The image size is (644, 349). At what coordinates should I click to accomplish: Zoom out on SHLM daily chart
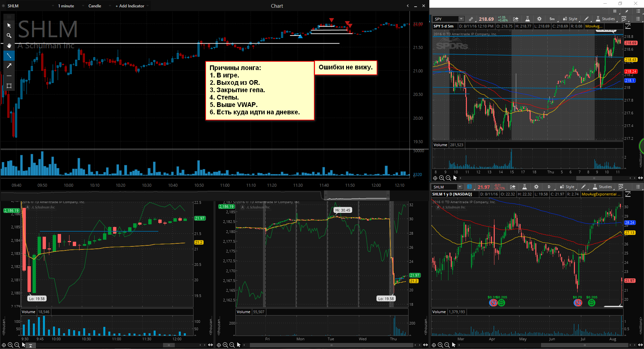click(x=447, y=345)
